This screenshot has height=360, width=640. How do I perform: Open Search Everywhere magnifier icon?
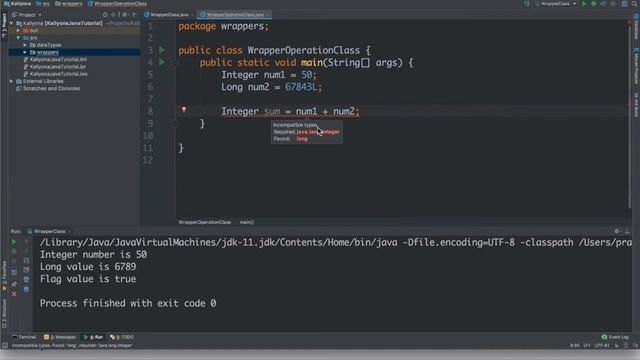[x=635, y=4]
